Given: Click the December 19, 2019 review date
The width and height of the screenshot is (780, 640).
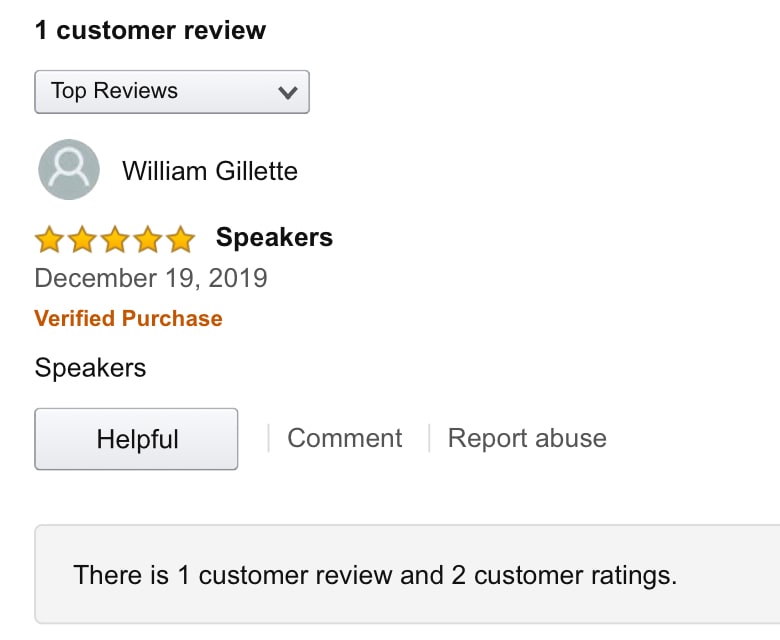Looking at the screenshot, I should coord(151,277).
